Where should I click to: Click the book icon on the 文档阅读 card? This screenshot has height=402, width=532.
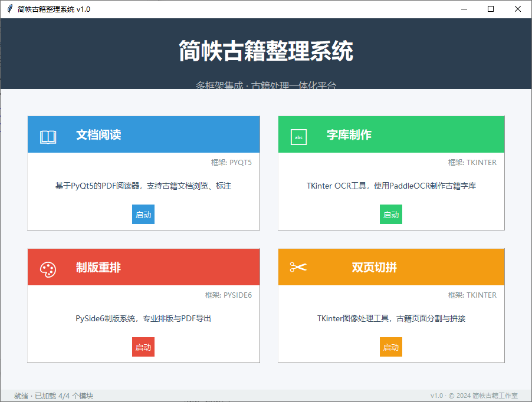coord(48,134)
